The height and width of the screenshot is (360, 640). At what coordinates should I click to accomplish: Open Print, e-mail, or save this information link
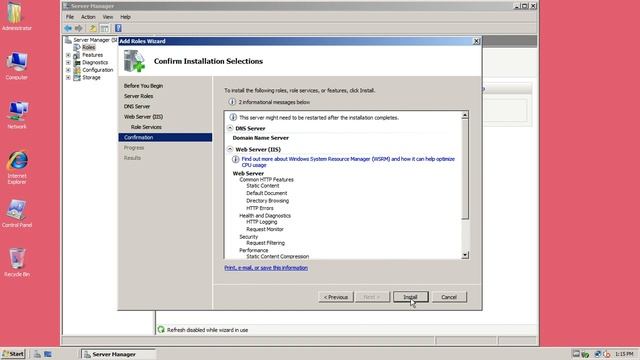[x=266, y=268]
